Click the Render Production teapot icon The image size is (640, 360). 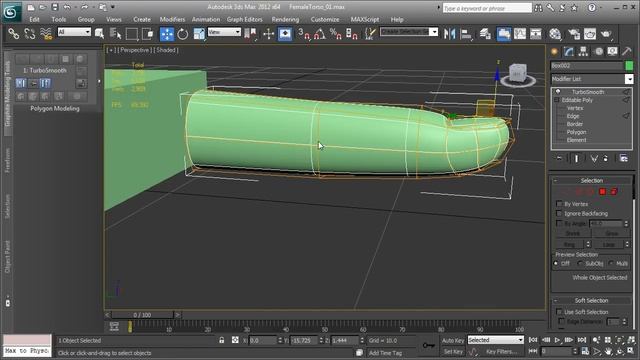pyautogui.click(x=606, y=34)
